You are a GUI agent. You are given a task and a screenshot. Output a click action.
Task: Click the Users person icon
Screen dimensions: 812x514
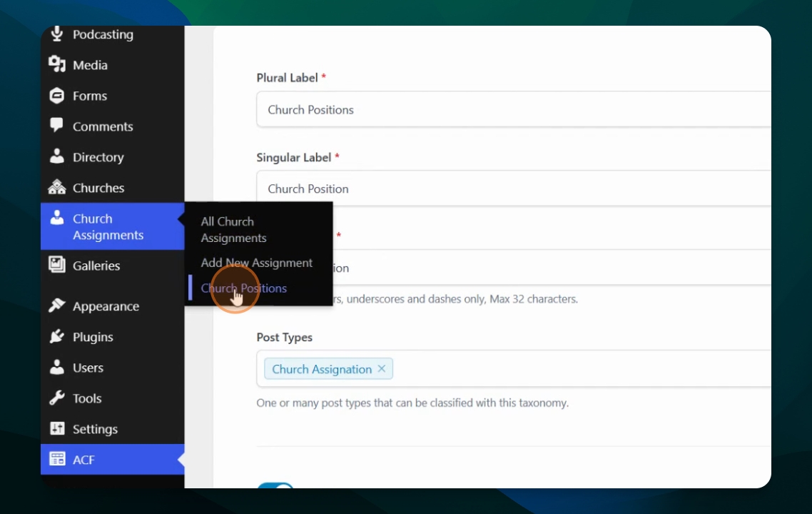point(56,367)
